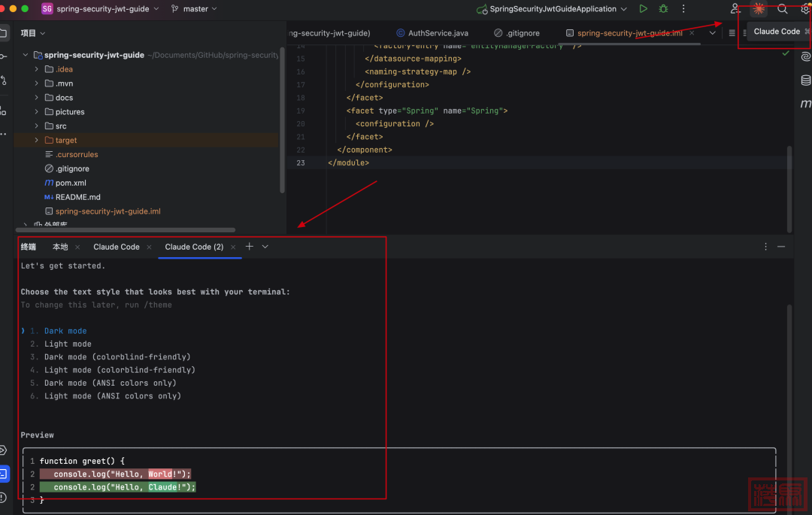
Task: Switch to the AuthService.java editor tab
Action: click(x=432, y=33)
